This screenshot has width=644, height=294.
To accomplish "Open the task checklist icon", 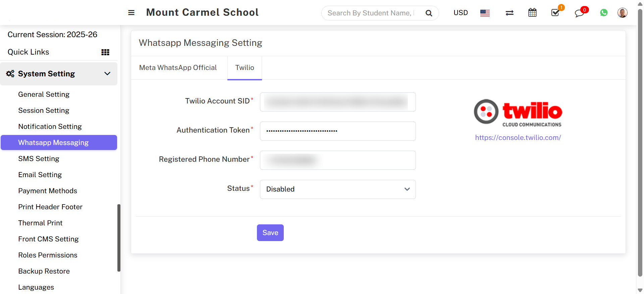I will tap(555, 13).
